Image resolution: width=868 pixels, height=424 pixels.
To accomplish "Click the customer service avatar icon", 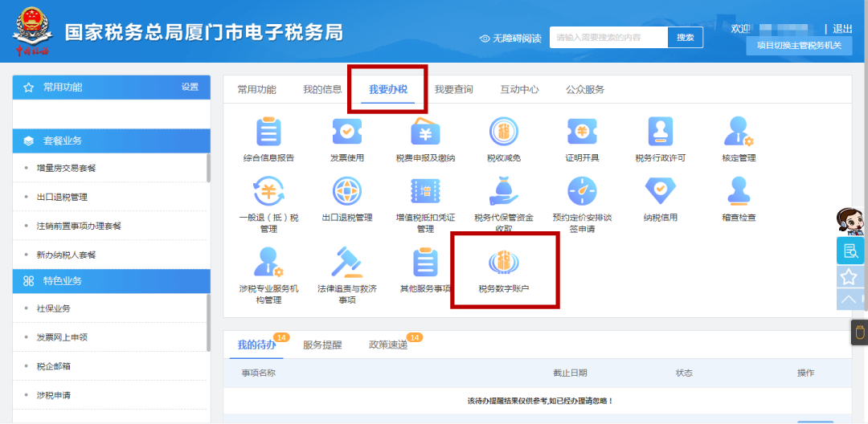I will coord(850,222).
